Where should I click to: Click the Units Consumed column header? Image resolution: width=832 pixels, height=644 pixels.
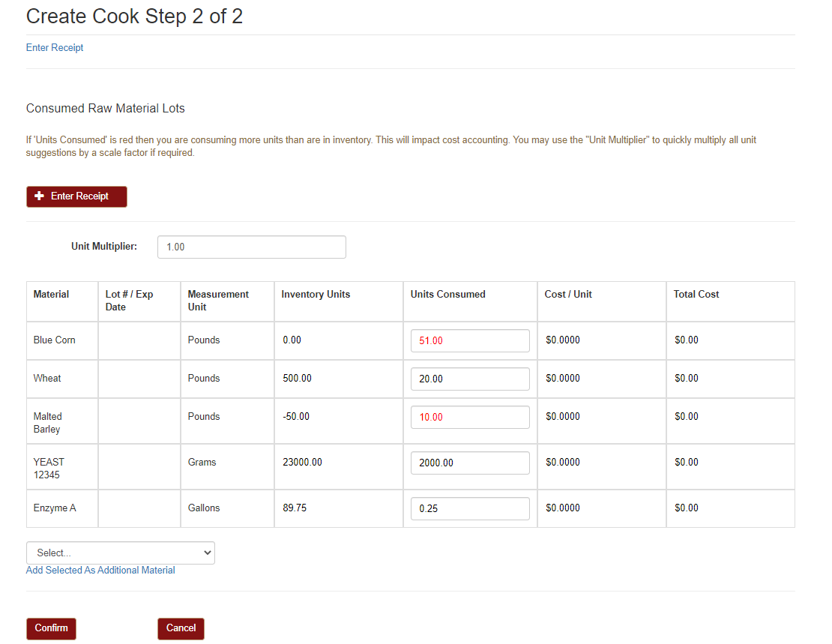point(447,295)
